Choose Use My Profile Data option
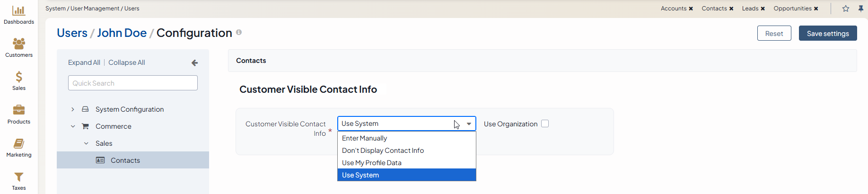The image size is (868, 194). (x=372, y=163)
